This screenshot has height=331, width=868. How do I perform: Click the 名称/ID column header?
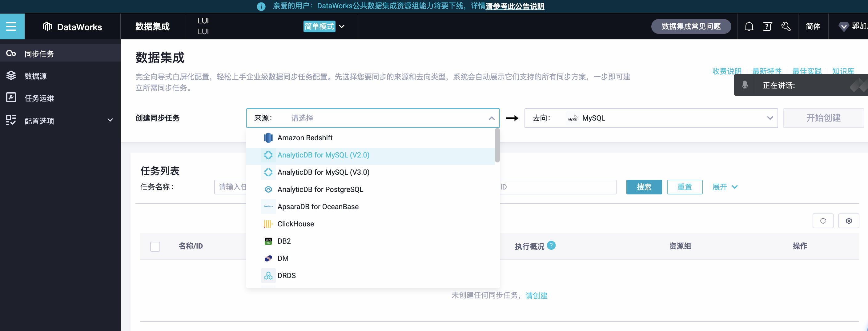pyautogui.click(x=191, y=246)
